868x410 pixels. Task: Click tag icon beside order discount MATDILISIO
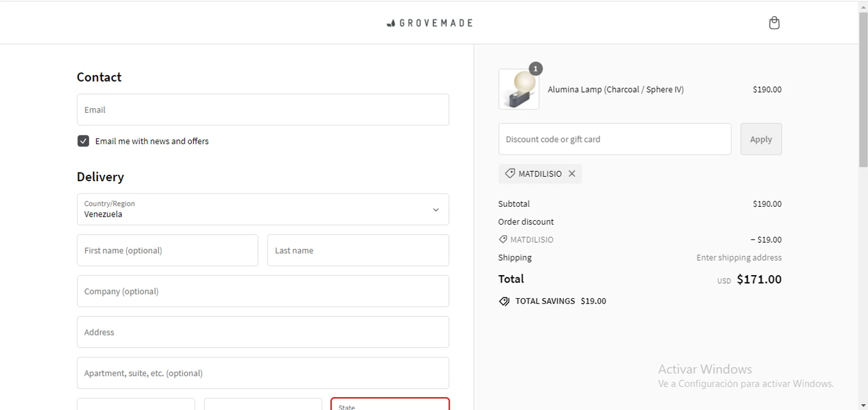pyautogui.click(x=503, y=239)
